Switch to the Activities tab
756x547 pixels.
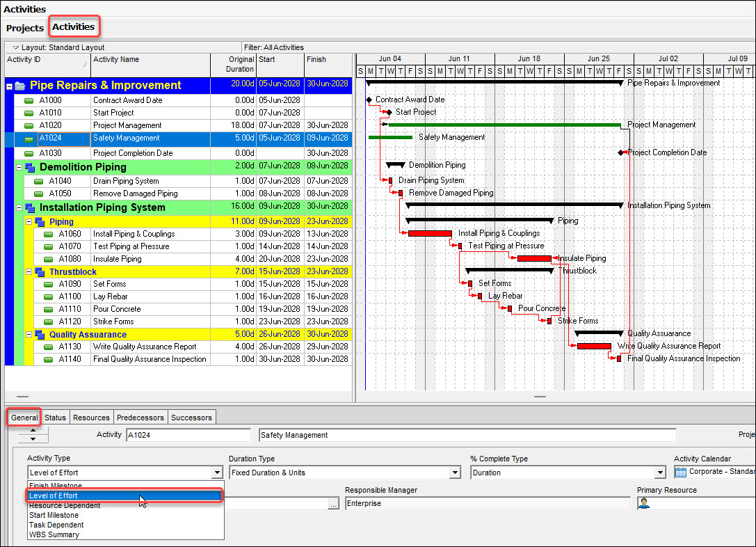[73, 27]
